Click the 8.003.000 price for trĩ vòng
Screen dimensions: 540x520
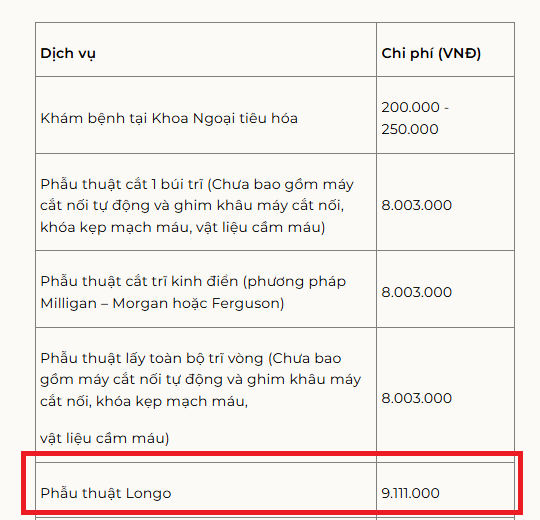click(416, 398)
